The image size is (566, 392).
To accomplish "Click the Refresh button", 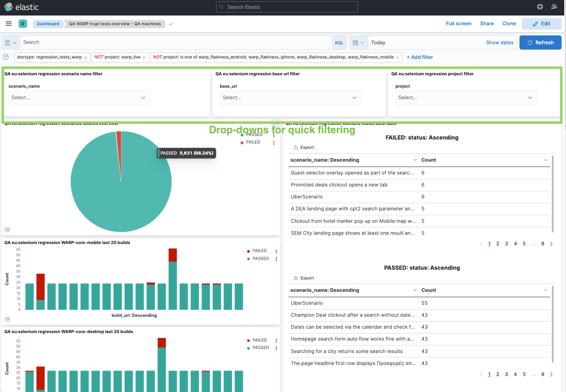I will point(540,42).
